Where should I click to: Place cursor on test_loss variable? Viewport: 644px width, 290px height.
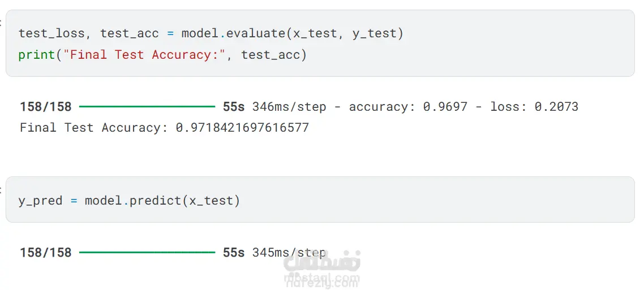(x=51, y=33)
